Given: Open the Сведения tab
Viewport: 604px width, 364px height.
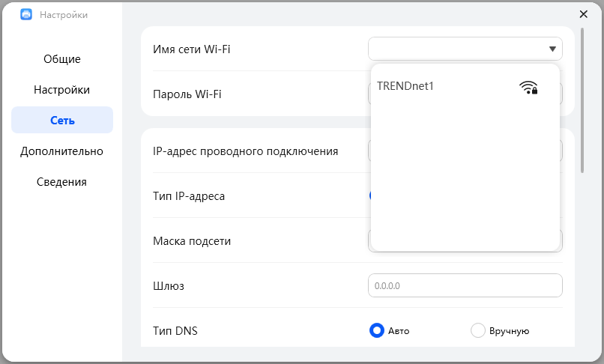Looking at the screenshot, I should coord(62,182).
